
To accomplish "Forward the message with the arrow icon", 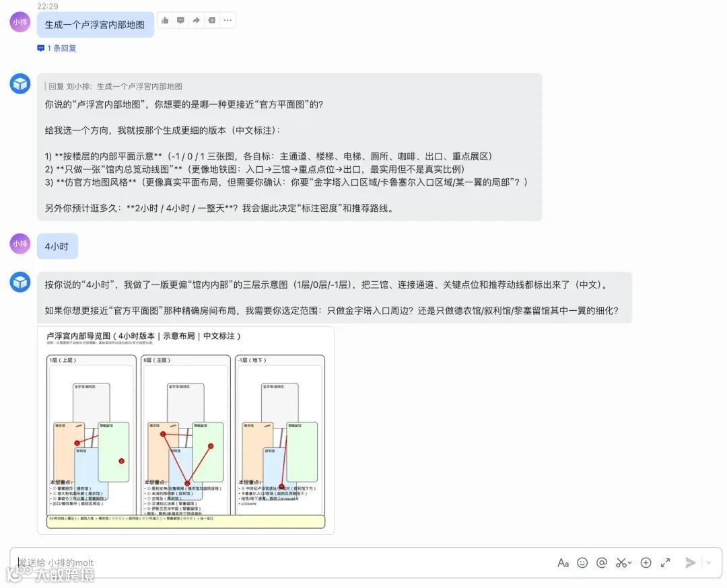I will click(196, 20).
